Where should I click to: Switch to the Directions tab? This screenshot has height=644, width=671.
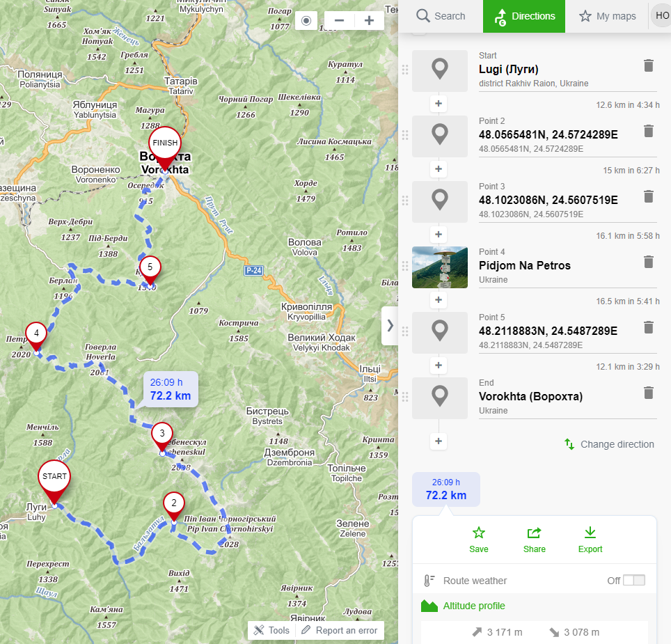click(x=524, y=16)
